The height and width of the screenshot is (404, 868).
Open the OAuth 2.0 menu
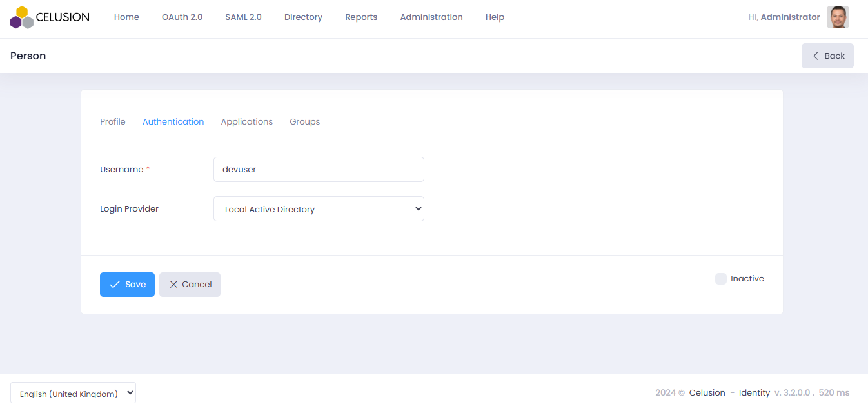[x=182, y=17]
